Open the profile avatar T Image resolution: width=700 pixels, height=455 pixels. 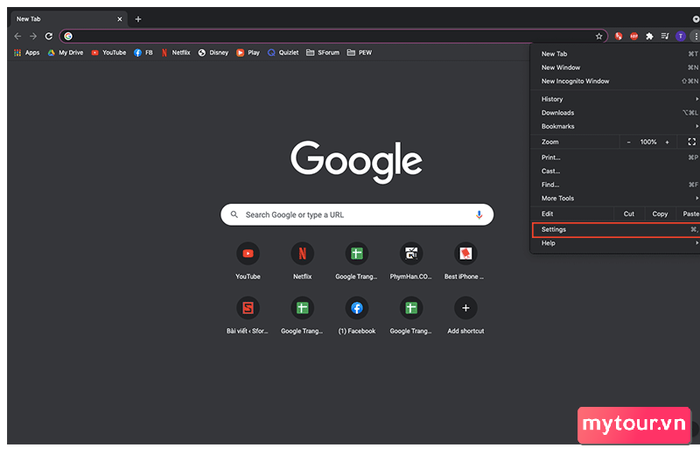click(x=680, y=36)
